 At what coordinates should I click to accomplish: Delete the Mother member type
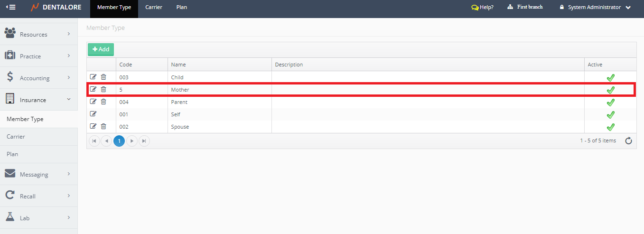point(103,89)
